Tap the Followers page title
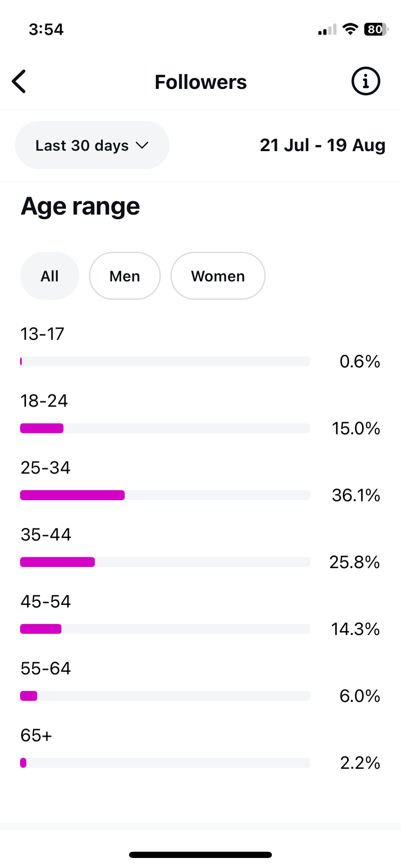This screenshot has width=401, height=868. (x=200, y=82)
